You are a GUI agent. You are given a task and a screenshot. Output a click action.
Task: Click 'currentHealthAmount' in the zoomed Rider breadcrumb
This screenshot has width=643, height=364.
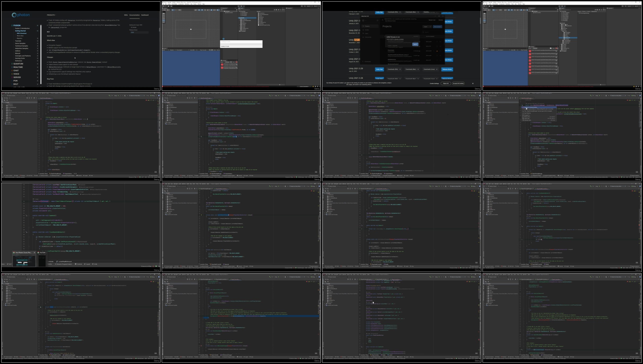65,261
